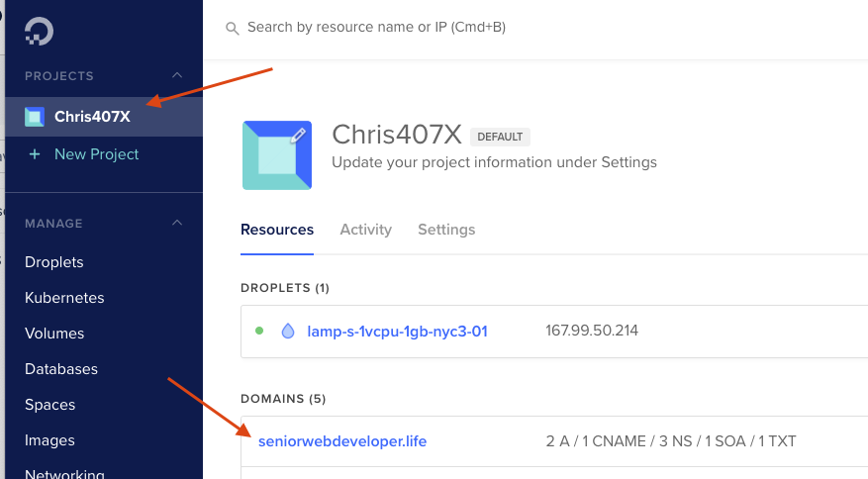Open the lamp-s-1vcpu-1gb-nyc3-01 droplet link
868x479 pixels.
(x=398, y=332)
